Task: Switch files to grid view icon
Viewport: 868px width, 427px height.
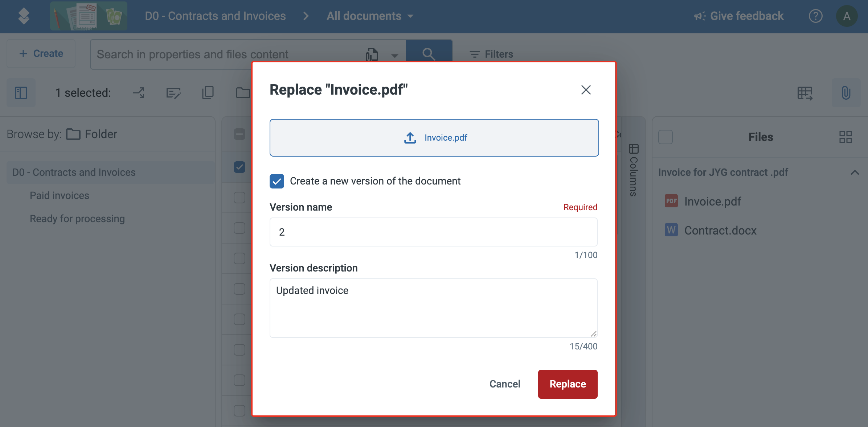Action: (x=846, y=137)
